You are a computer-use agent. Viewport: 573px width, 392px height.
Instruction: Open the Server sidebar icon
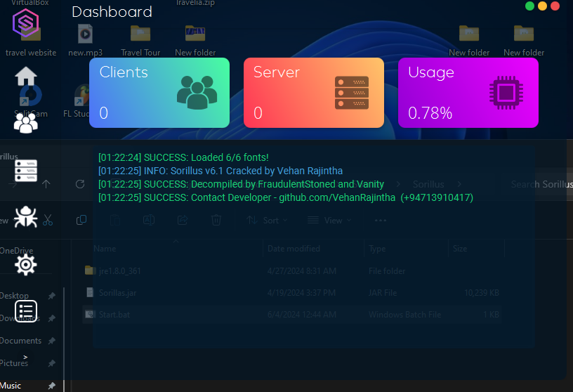pos(25,171)
